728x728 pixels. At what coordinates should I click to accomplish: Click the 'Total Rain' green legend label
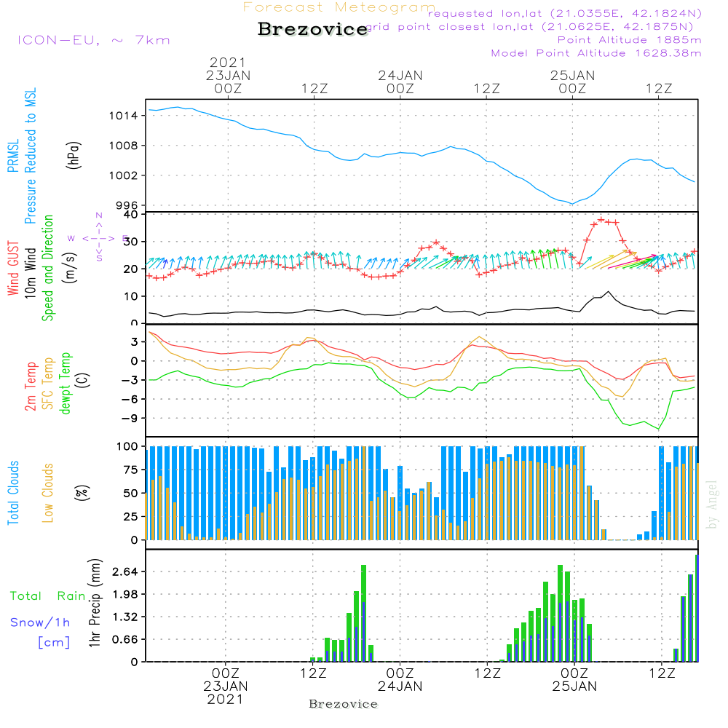[48, 596]
